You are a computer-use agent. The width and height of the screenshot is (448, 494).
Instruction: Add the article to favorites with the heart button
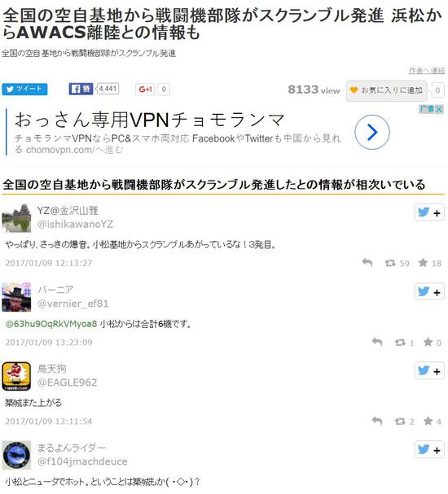tap(387, 90)
